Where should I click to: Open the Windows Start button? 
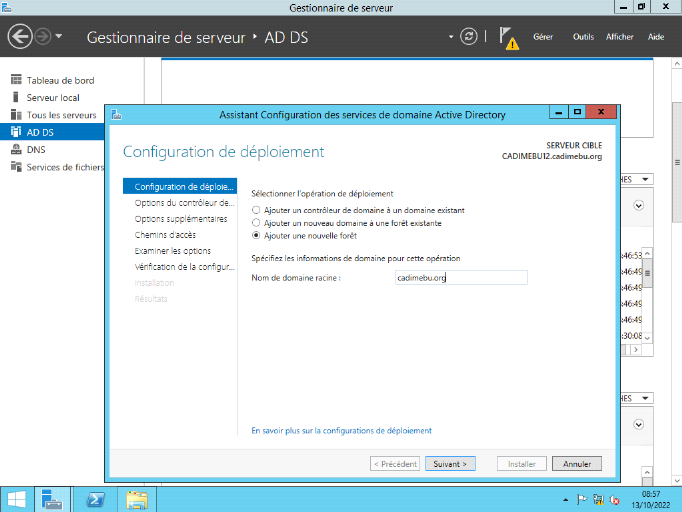tap(17, 499)
